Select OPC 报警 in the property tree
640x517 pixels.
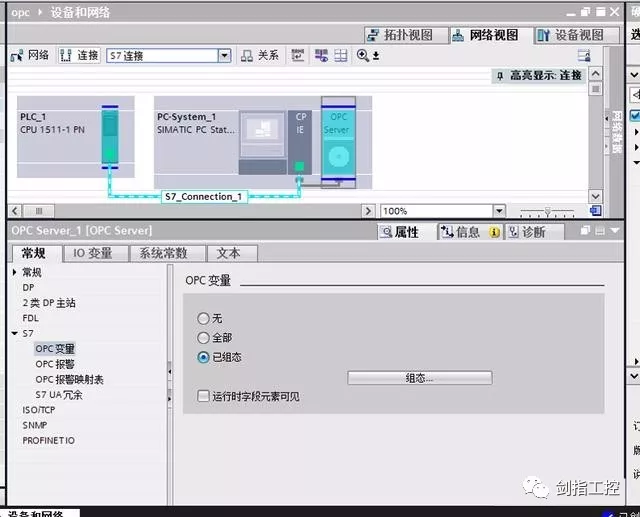(x=55, y=364)
